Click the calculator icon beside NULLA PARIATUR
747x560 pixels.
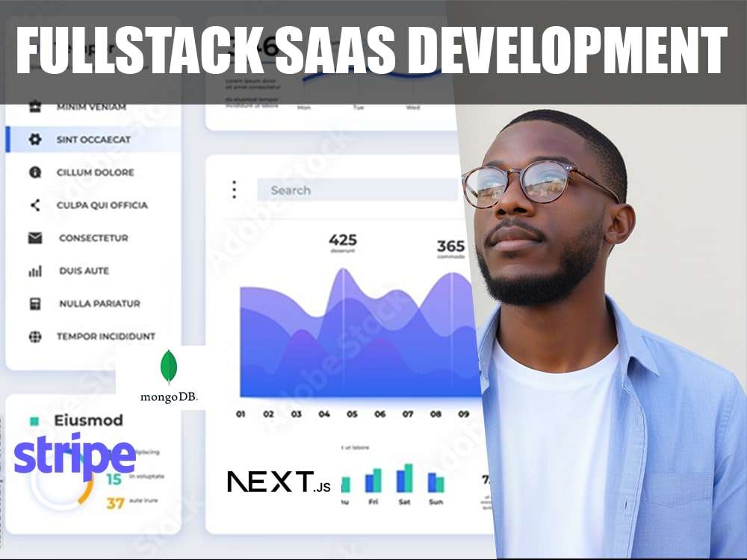35,304
